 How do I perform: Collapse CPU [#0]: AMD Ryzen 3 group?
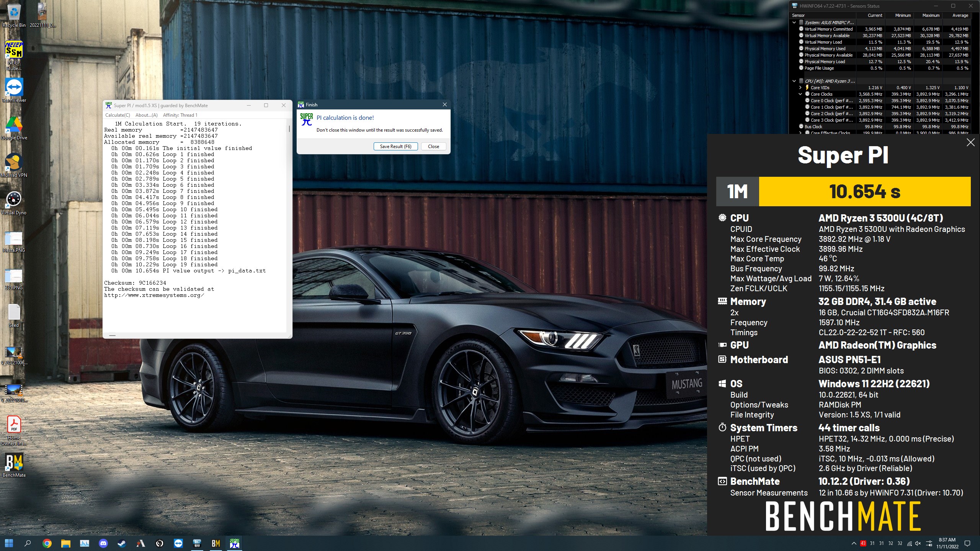coord(794,81)
